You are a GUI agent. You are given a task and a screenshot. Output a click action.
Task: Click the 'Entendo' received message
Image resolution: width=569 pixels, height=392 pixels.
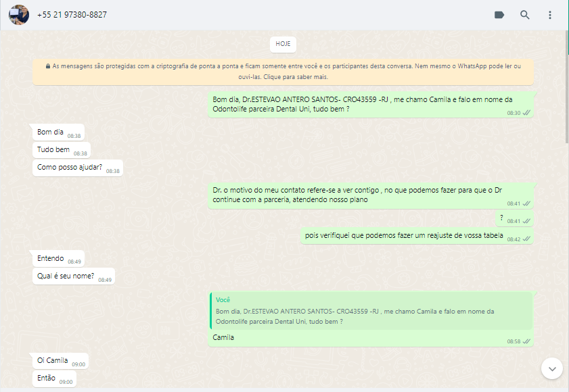[x=58, y=259]
